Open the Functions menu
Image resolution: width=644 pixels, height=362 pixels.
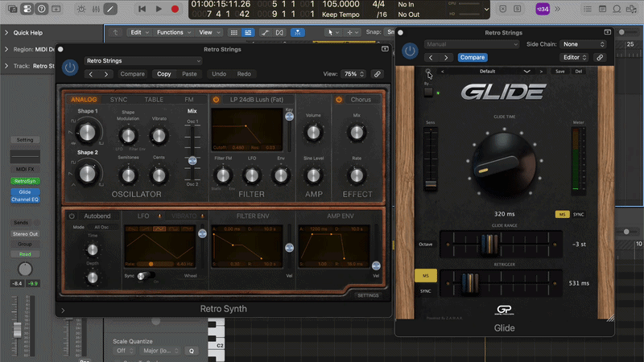click(x=173, y=32)
